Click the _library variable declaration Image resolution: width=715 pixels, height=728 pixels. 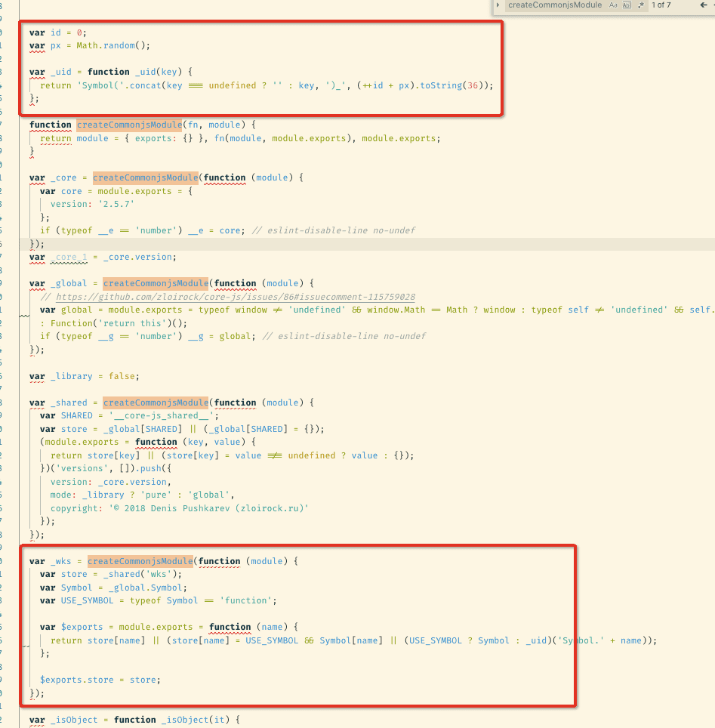(x=71, y=376)
